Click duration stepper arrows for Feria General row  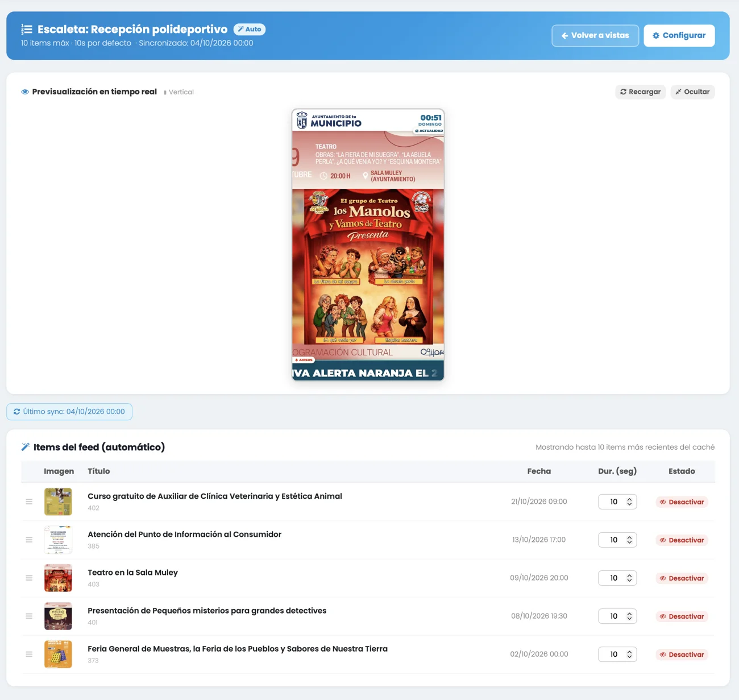pos(629,654)
